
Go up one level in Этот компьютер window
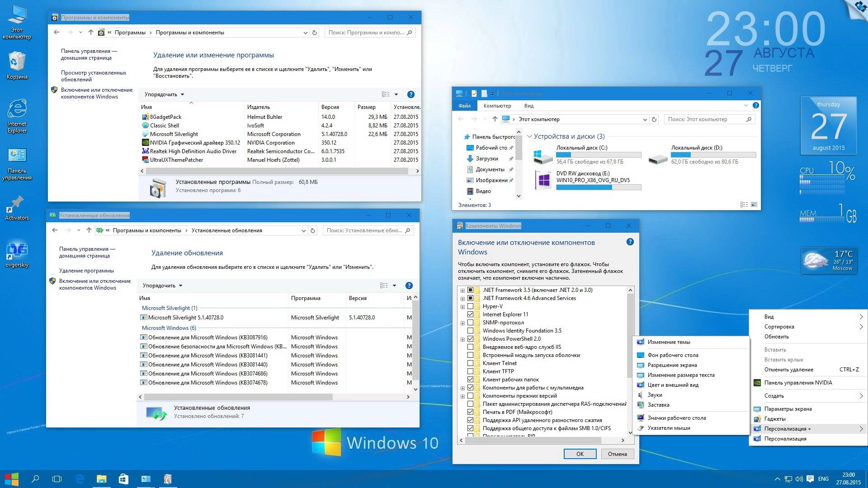pyautogui.click(x=495, y=119)
